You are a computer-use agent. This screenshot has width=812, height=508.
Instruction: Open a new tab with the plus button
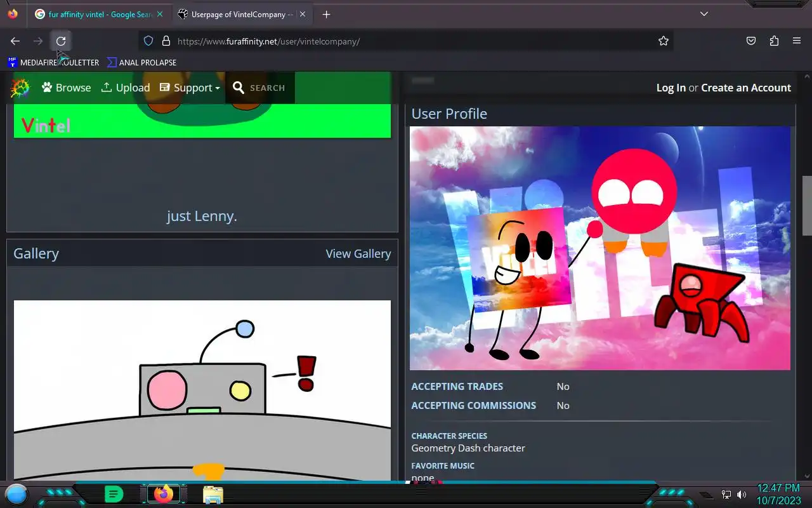(x=326, y=14)
